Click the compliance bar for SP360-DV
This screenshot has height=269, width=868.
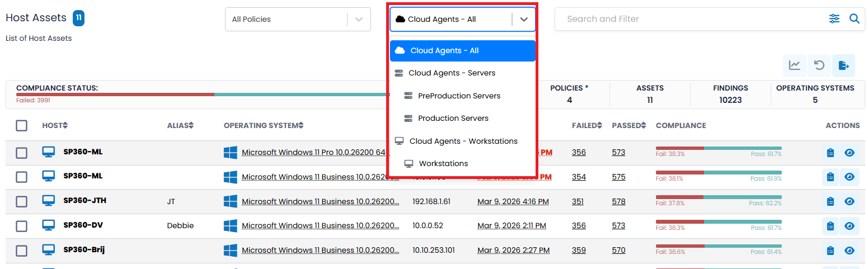point(719,222)
